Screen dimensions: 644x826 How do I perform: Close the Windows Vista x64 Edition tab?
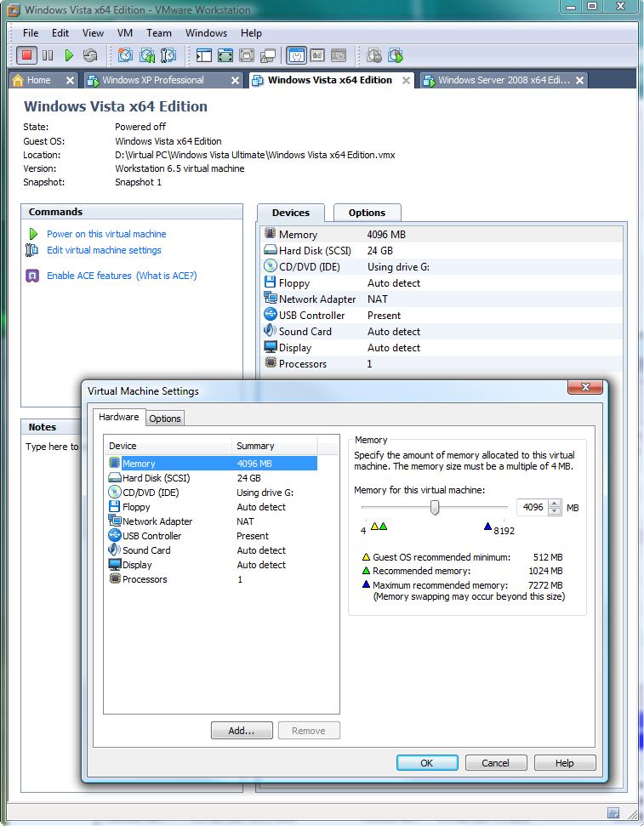pos(406,80)
